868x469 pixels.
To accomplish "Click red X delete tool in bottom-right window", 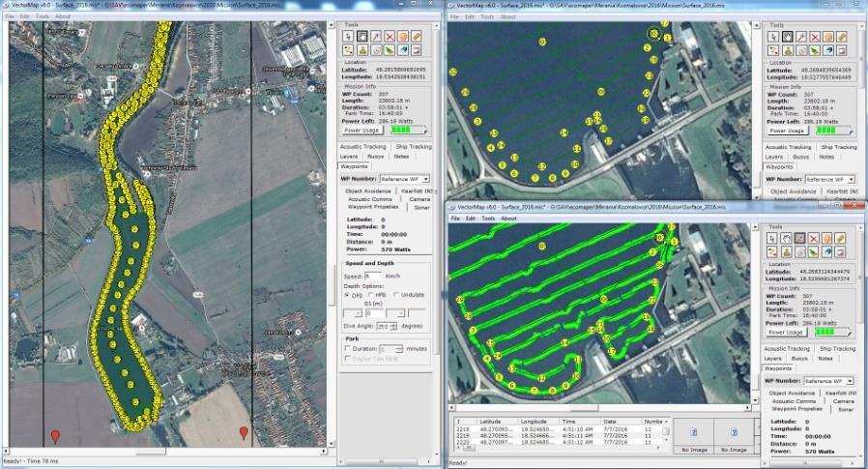I will click(813, 239).
